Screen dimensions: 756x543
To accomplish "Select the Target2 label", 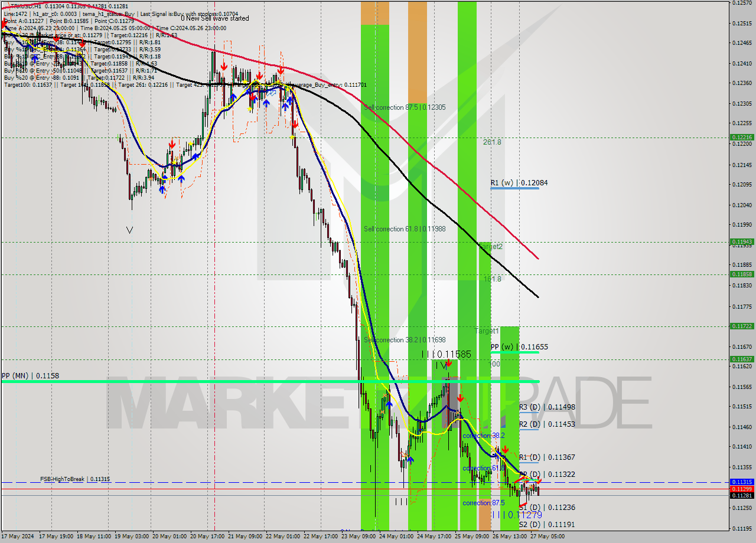I will point(490,247).
